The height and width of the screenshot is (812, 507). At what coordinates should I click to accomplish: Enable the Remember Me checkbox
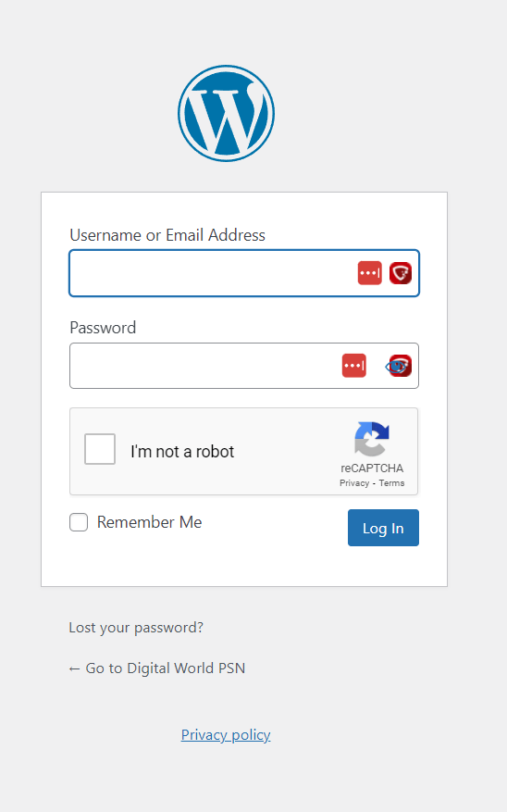[x=79, y=522]
